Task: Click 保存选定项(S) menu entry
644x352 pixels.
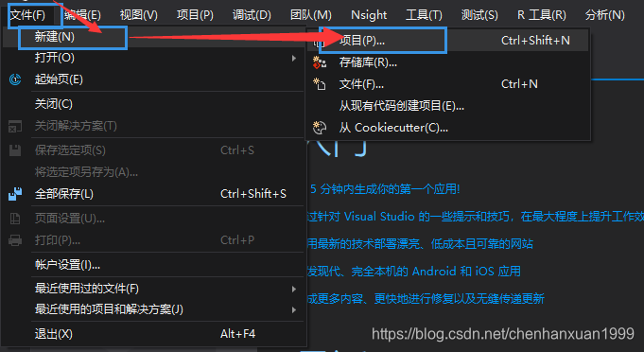Action: 154,150
